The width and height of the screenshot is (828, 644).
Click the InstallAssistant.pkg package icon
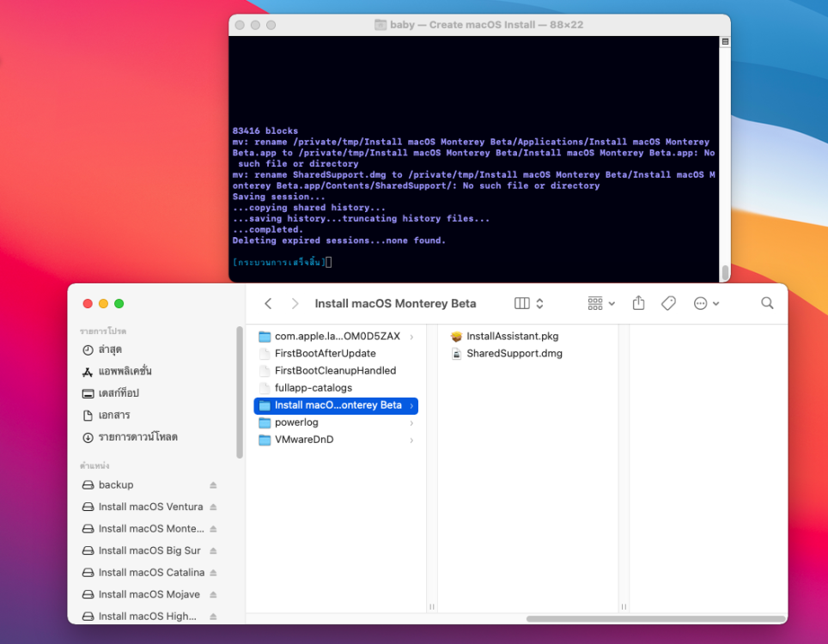click(x=456, y=337)
